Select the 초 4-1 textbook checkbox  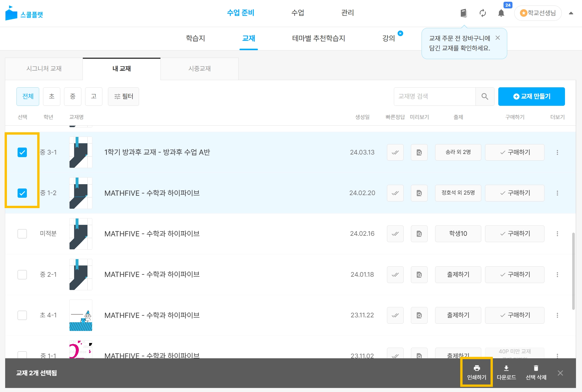[22, 315]
